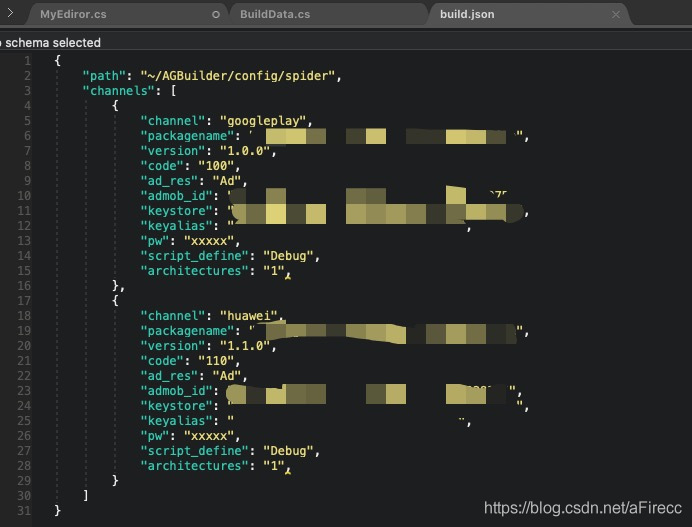
Task: Open the BuildData.cs tab
Action: 275,14
